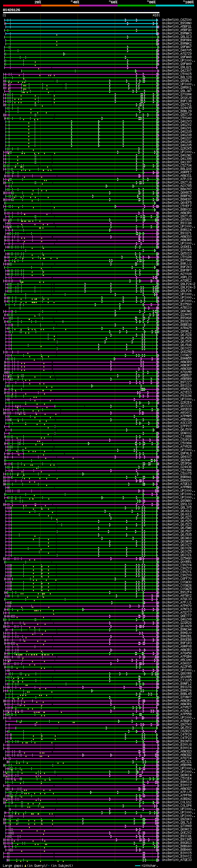Viewport: 197px width, 868px height.
Task: Select the UniRef100_Q9ZTK1 label
Action: (x=177, y=104)
